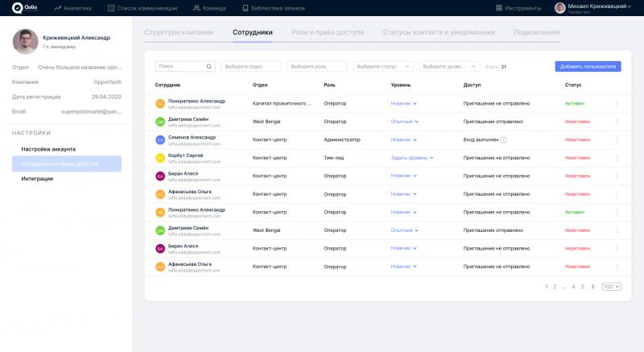Expand the Выберите статус filter dropdown

point(383,67)
